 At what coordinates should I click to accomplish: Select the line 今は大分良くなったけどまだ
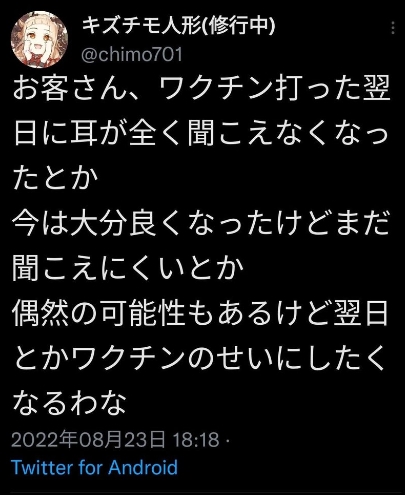coord(201,223)
